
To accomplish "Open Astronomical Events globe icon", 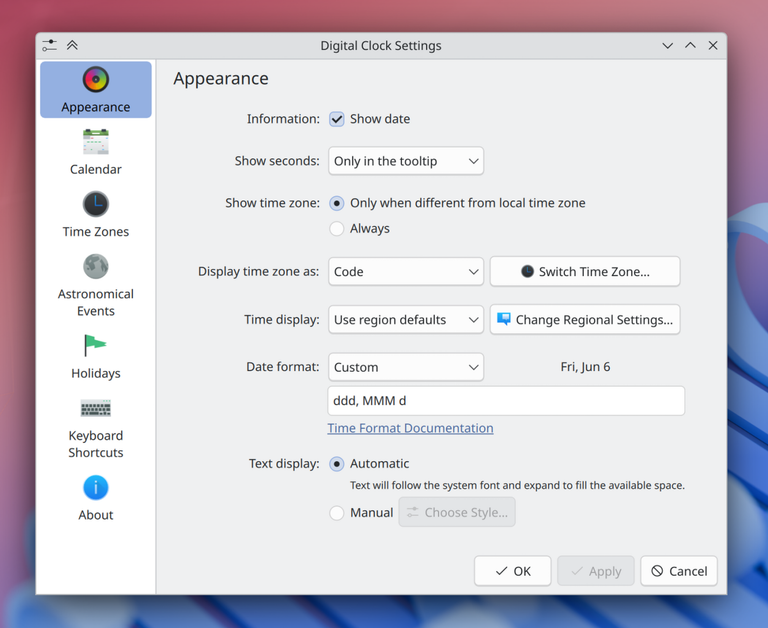I will tap(96, 266).
